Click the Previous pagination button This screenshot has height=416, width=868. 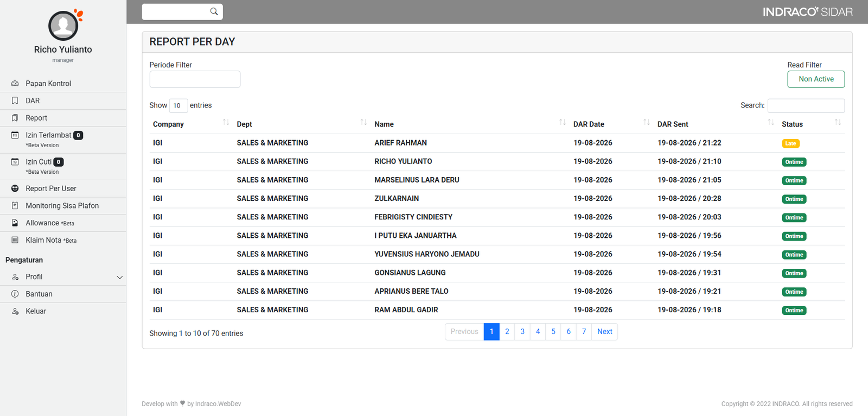click(464, 332)
